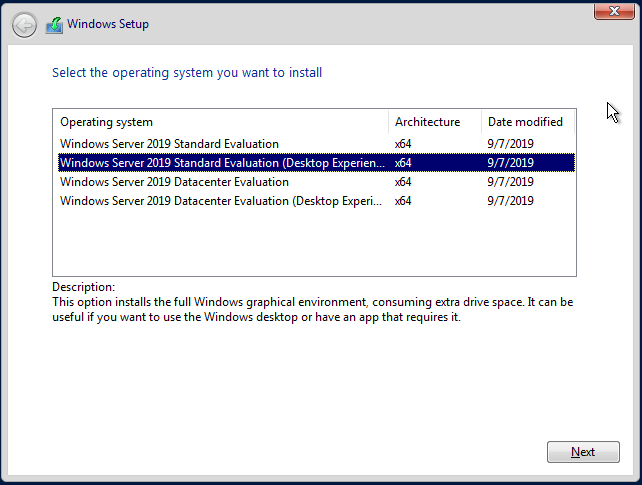Viewport: 642px width, 485px height.
Task: Click the Windows Setup title text
Action: (108, 24)
